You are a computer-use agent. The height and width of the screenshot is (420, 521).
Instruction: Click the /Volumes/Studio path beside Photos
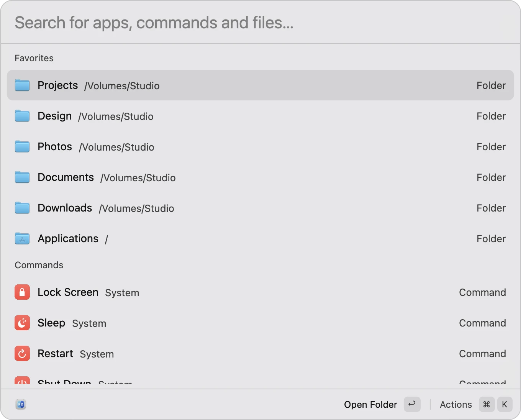pyautogui.click(x=116, y=147)
